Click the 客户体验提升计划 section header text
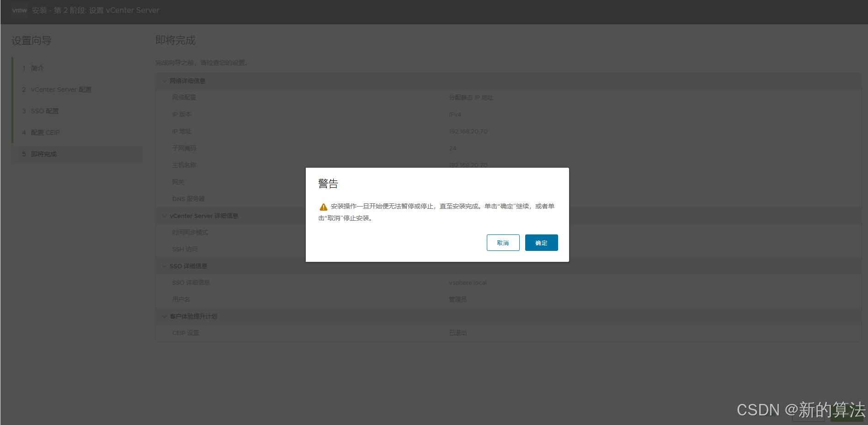Screen dimensions: 868x425 pos(193,316)
